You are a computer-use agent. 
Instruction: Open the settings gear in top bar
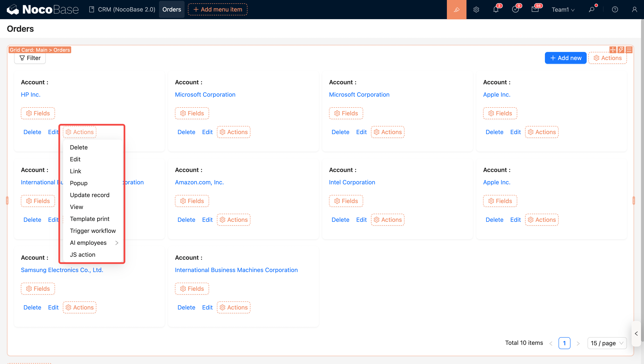476,10
